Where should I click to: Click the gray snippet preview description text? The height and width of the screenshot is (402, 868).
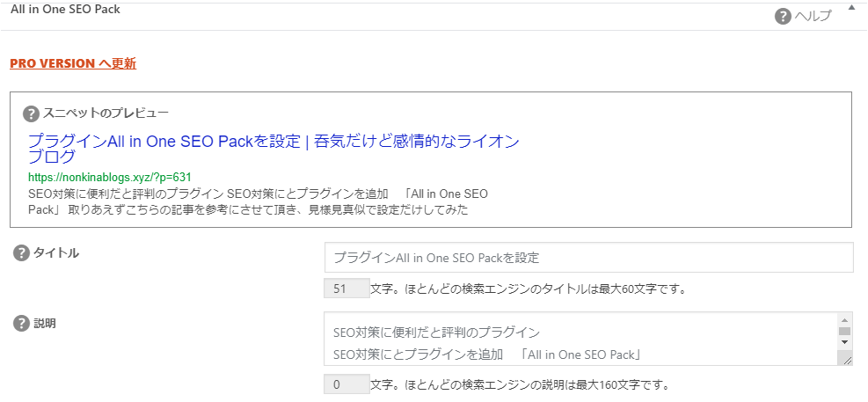258,202
